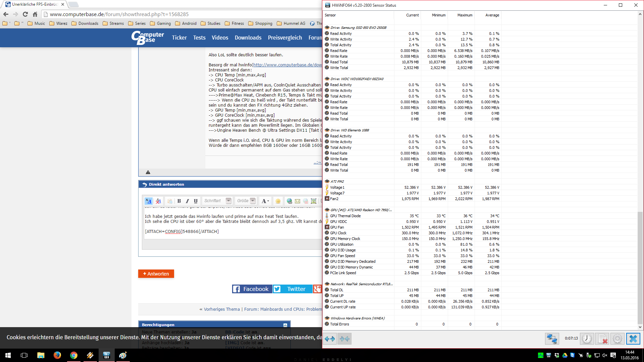Open Tests in ComputerBase navigation

tap(199, 38)
